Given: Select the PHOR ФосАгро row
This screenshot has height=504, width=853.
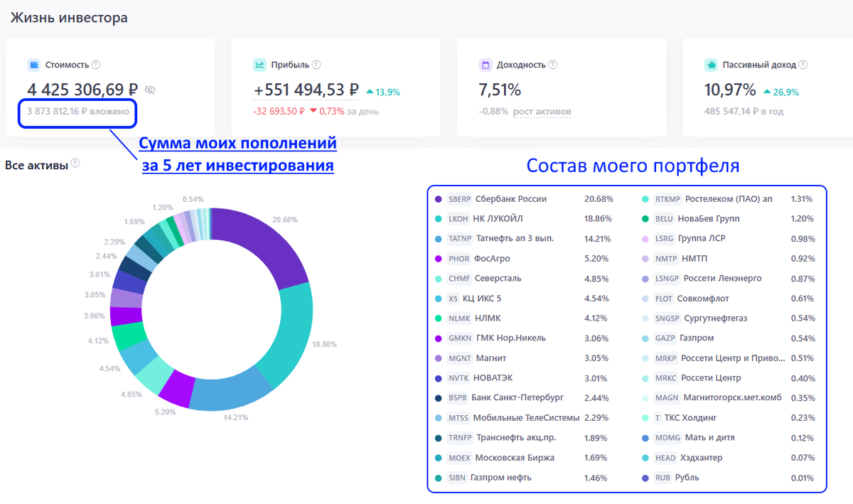Looking at the screenshot, I should [525, 259].
